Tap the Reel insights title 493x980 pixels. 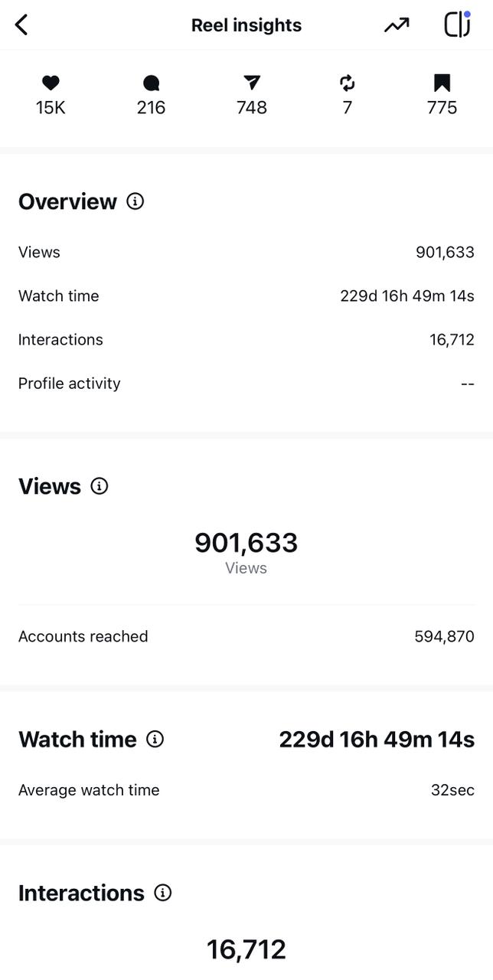pyautogui.click(x=246, y=25)
